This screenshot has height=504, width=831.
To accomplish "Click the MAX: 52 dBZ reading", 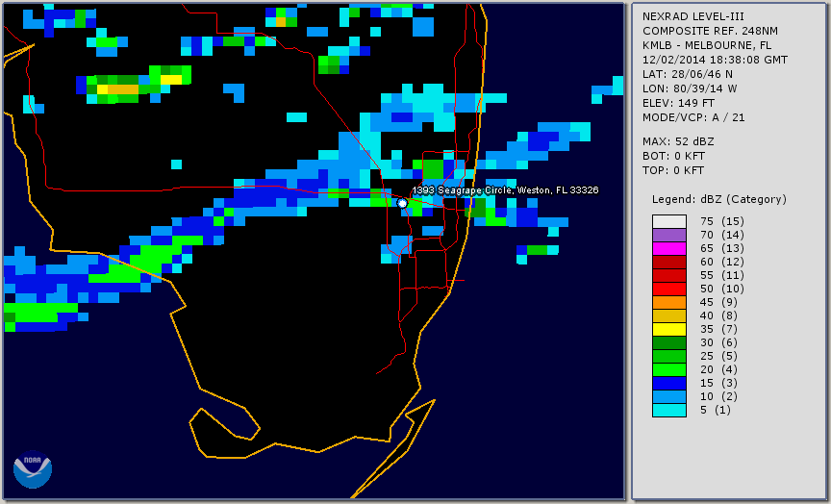I will click(678, 142).
